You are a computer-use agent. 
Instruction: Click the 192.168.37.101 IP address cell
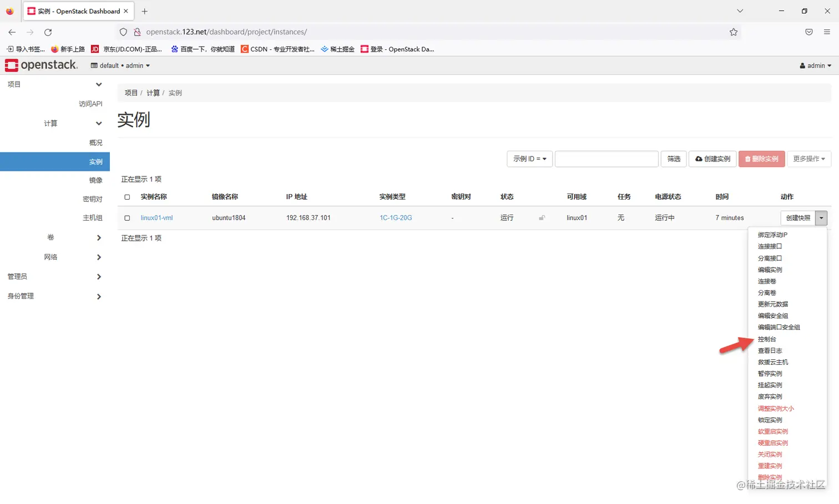pyautogui.click(x=308, y=218)
